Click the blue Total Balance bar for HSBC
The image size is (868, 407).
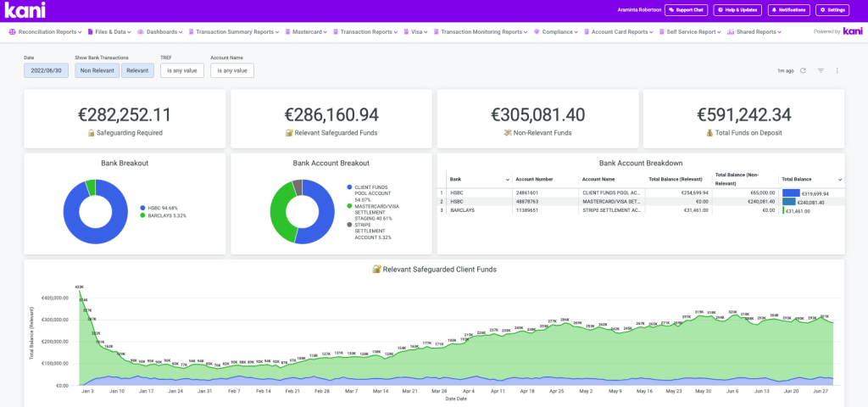click(791, 193)
